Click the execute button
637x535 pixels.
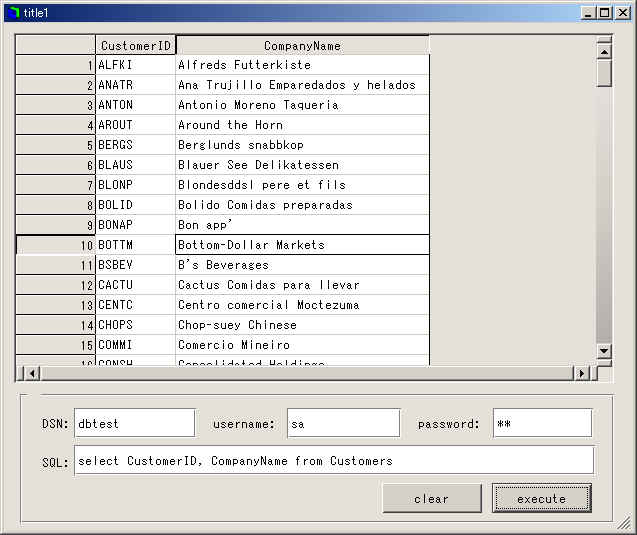[541, 498]
